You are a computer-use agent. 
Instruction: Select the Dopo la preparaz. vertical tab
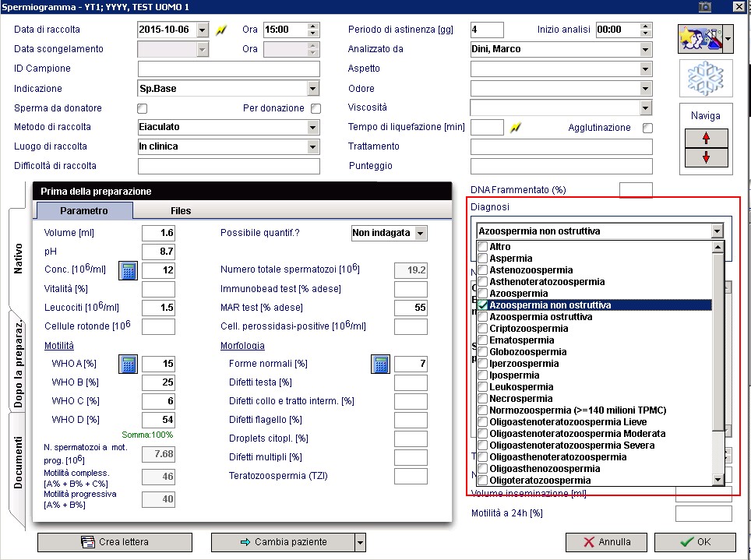point(18,365)
